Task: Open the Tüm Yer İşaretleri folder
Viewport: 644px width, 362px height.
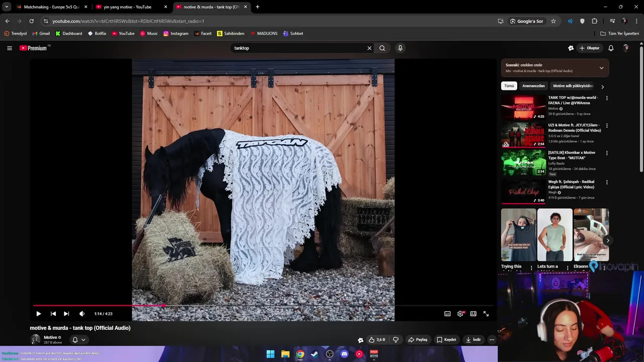Action: click(x=620, y=34)
